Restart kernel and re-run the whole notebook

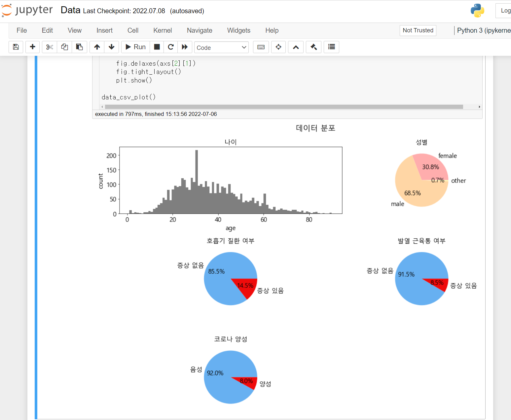point(185,47)
